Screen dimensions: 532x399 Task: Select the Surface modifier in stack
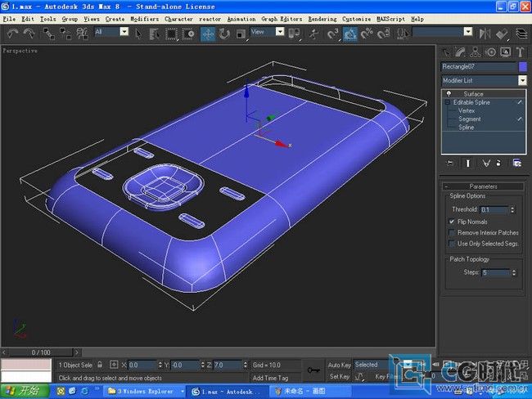coord(473,94)
